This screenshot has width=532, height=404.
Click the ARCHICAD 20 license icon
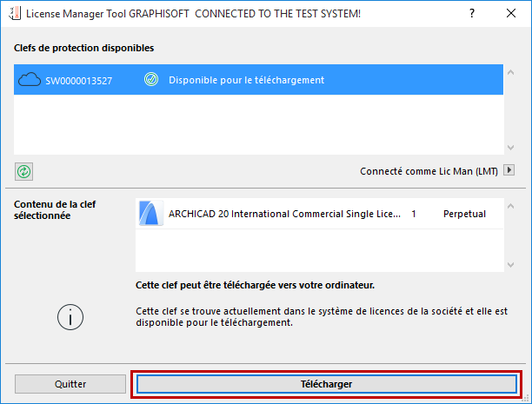(151, 214)
